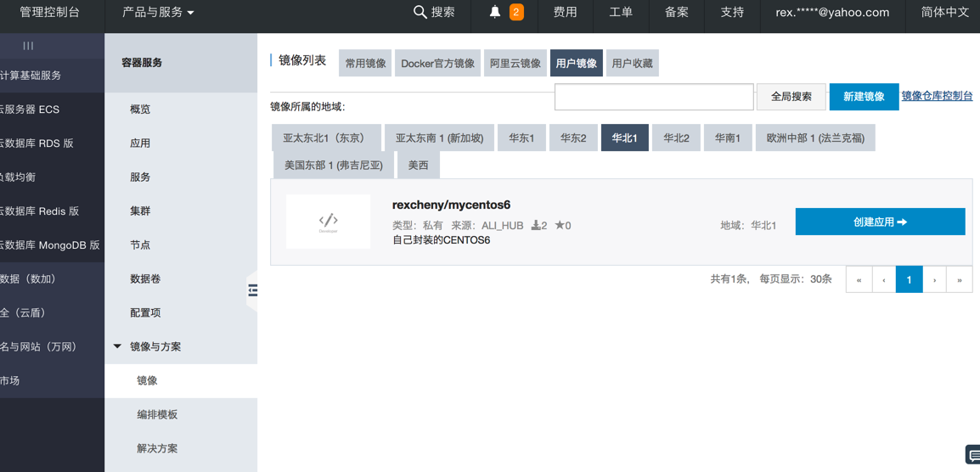This screenshot has width=980, height=472.
Task: Select region 美西
Action: [420, 166]
